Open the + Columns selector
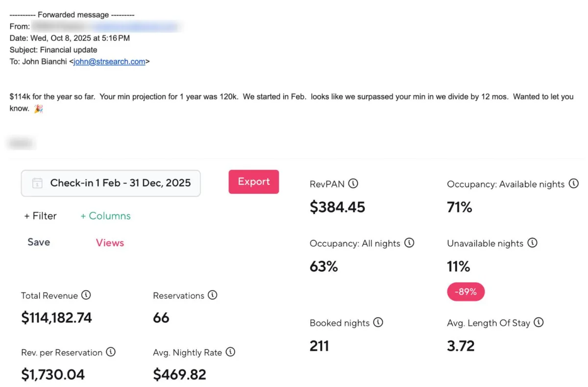588x387 pixels. [105, 216]
